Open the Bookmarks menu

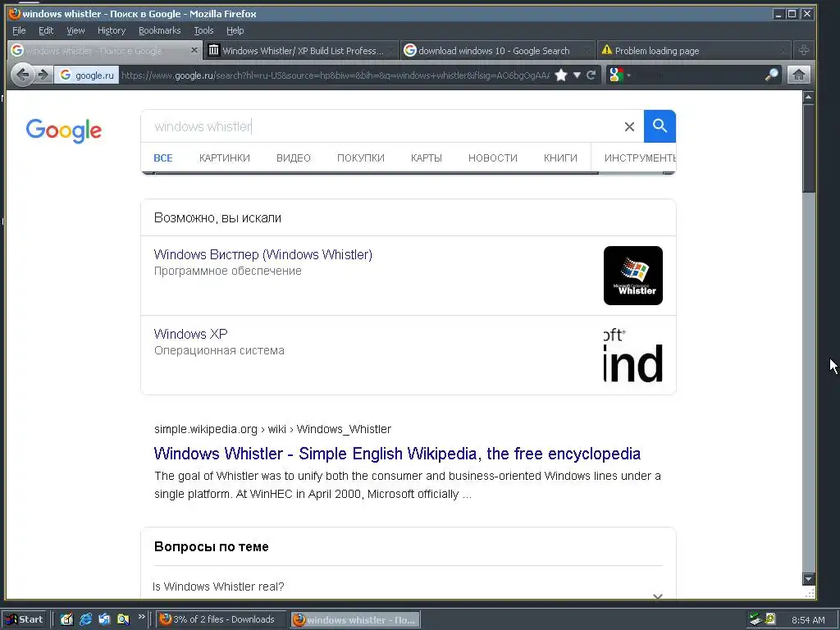(160, 30)
